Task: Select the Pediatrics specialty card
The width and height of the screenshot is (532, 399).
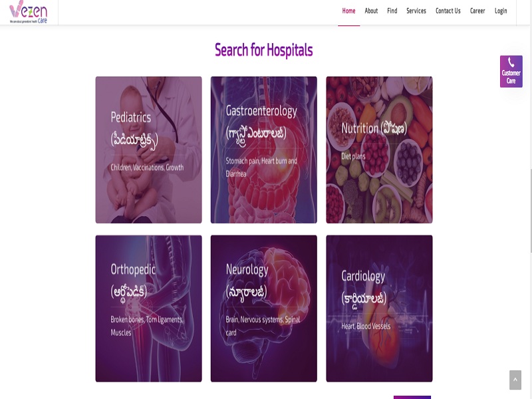Action: 148,150
